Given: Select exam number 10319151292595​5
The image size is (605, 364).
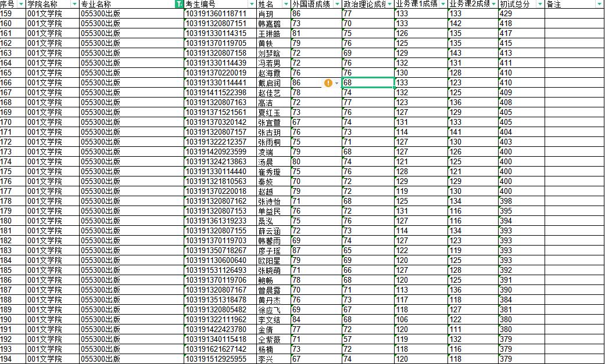Looking at the screenshot, I should point(220,359).
